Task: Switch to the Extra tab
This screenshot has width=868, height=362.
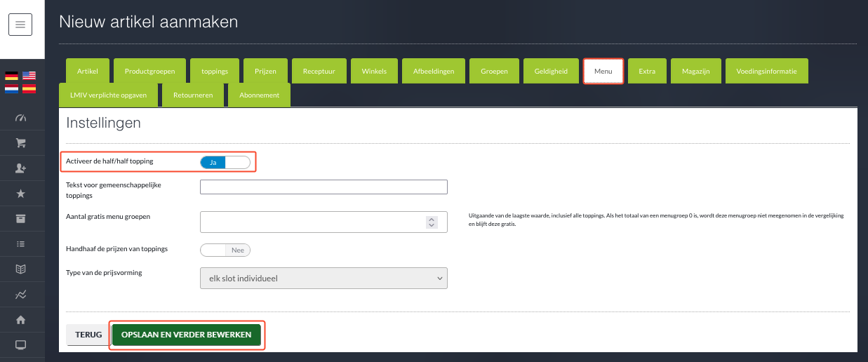Action: pos(647,72)
